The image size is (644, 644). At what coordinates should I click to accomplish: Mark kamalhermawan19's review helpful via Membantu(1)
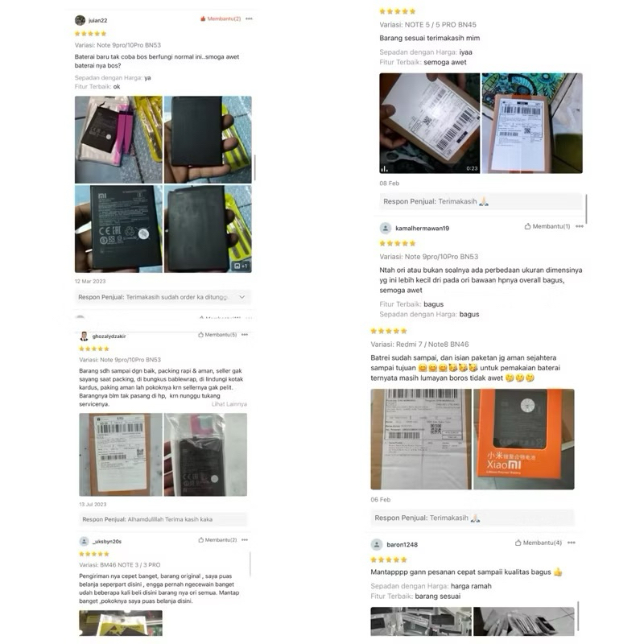point(547,226)
